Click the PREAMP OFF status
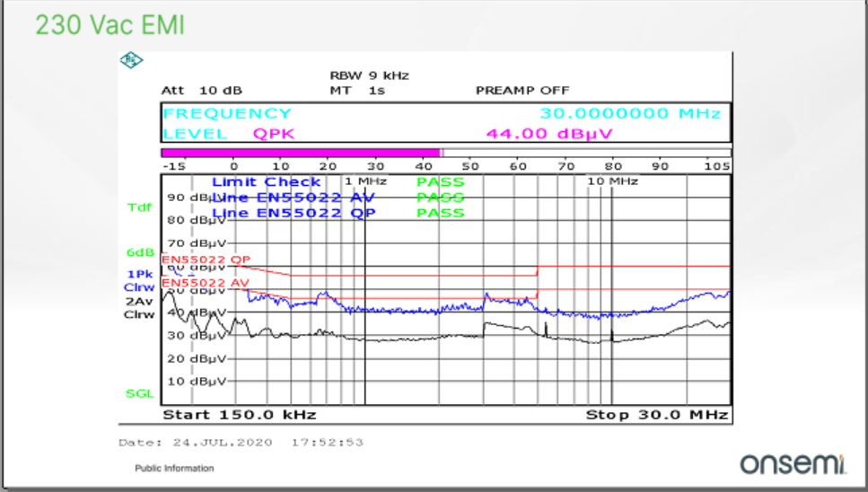 coord(522,91)
